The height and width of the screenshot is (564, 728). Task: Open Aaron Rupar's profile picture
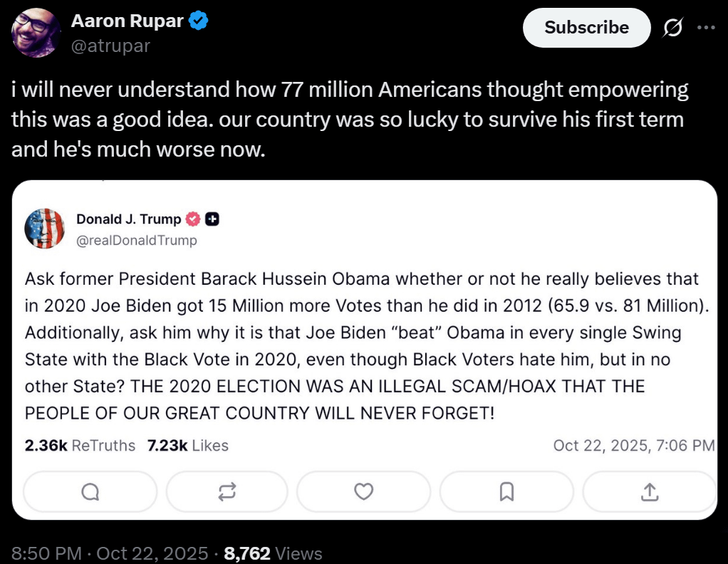(x=36, y=33)
